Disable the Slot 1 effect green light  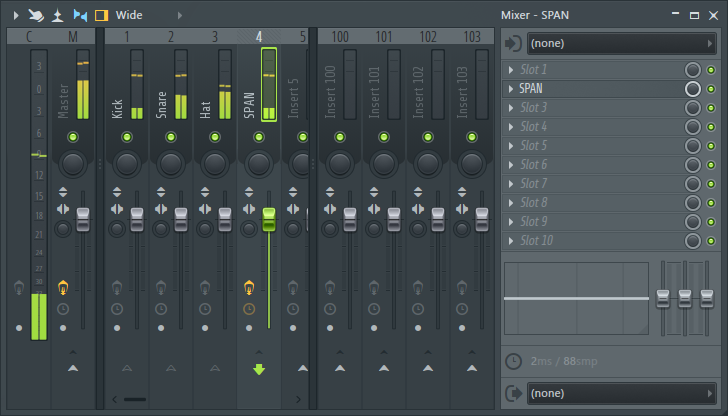(x=710, y=70)
